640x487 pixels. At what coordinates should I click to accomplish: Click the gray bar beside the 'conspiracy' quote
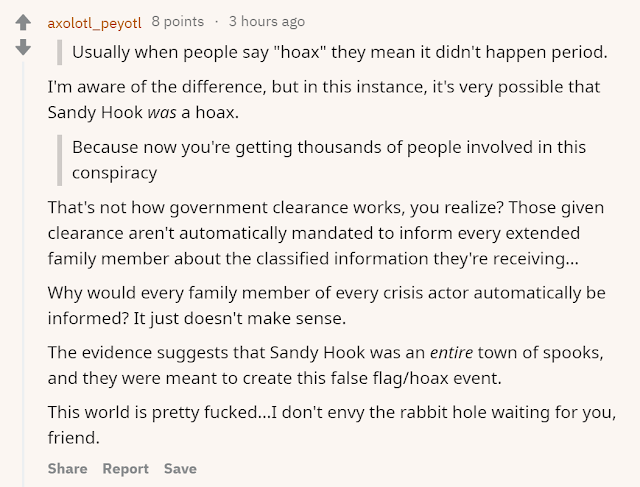coord(60,160)
